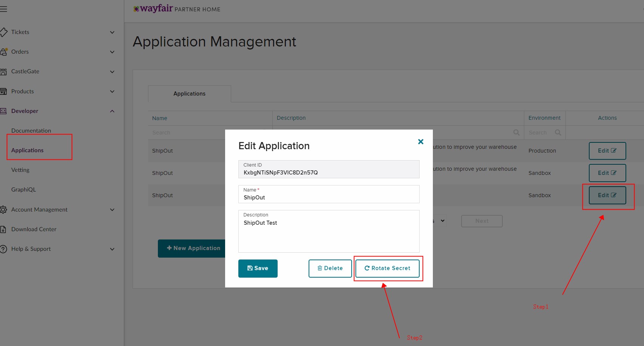The height and width of the screenshot is (346, 644).
Task: Select Applications in the Developer menu
Action: pos(27,150)
